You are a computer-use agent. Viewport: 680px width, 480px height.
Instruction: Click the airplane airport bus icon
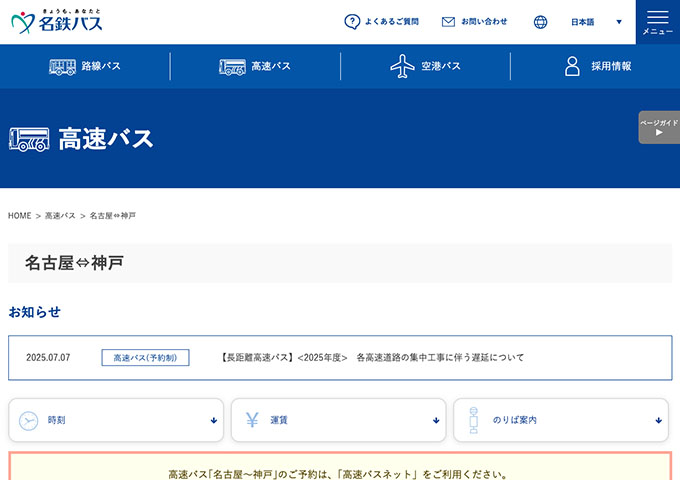point(402,66)
